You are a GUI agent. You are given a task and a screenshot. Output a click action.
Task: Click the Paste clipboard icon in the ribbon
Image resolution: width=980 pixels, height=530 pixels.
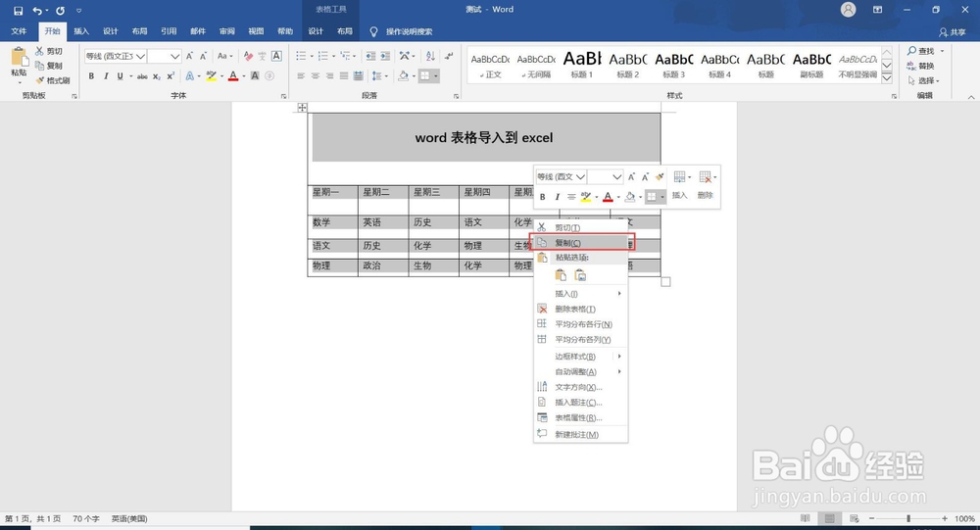point(20,58)
